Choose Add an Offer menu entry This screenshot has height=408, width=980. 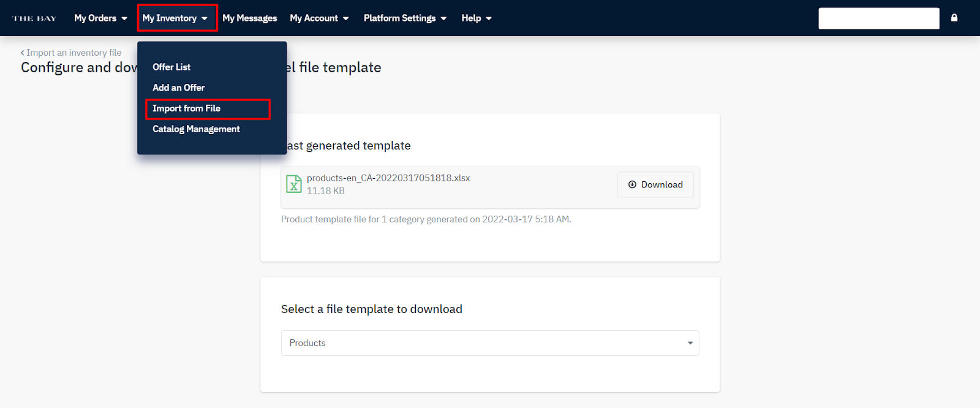tap(179, 88)
